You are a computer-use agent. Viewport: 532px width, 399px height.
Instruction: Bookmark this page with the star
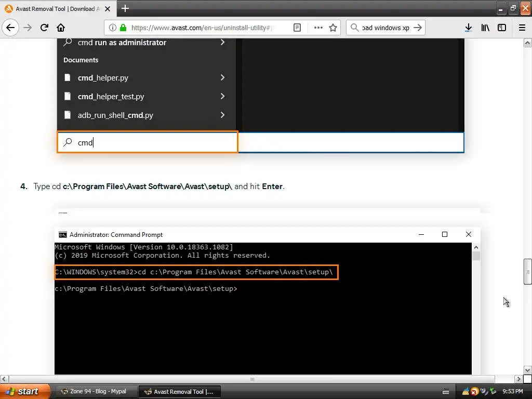click(333, 28)
